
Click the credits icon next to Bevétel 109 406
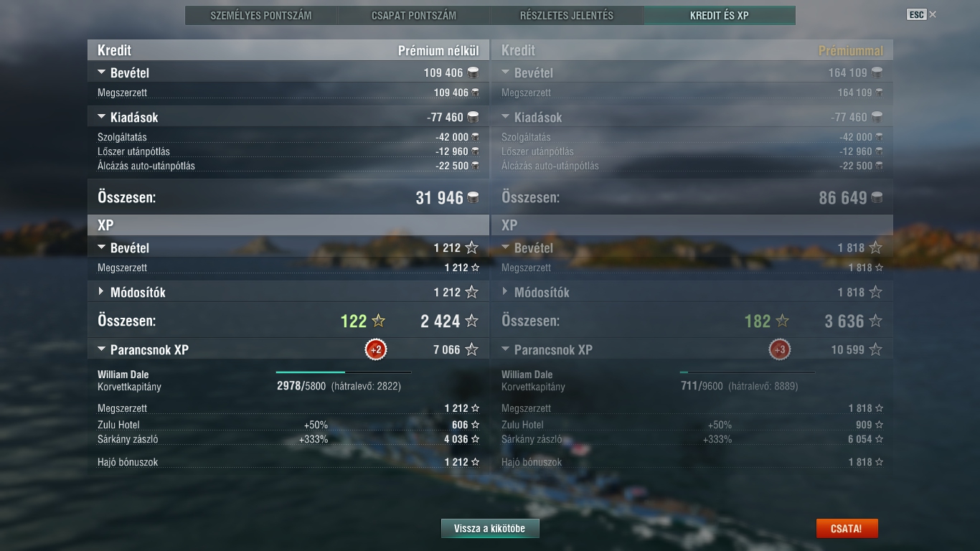pyautogui.click(x=473, y=72)
